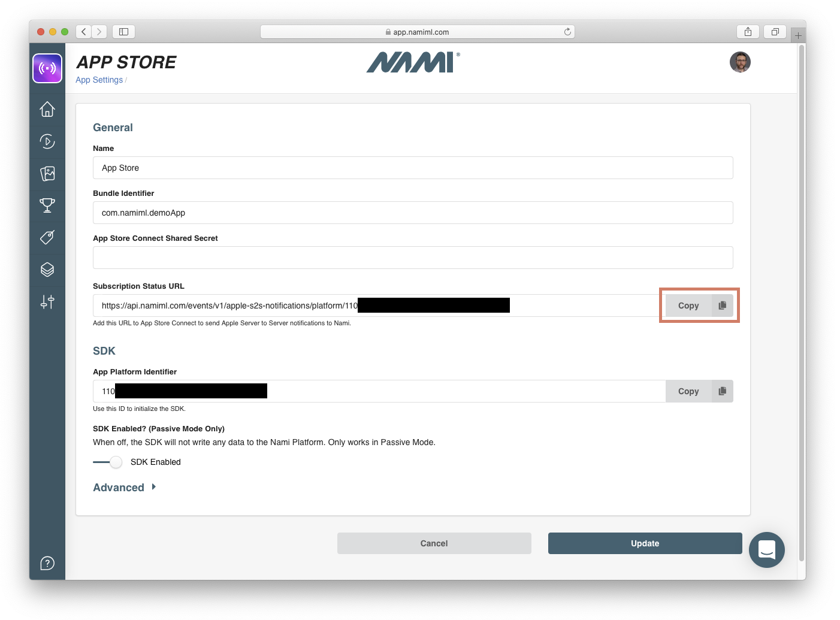Click the App Platform Identifier field
The height and width of the screenshot is (620, 840).
(x=379, y=391)
